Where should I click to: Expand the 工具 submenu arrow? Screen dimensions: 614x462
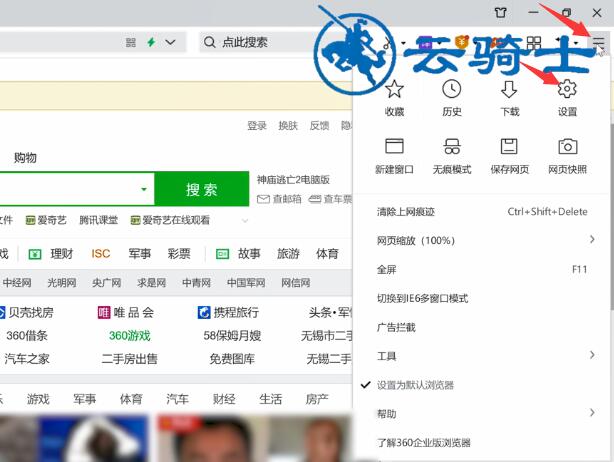coord(592,355)
